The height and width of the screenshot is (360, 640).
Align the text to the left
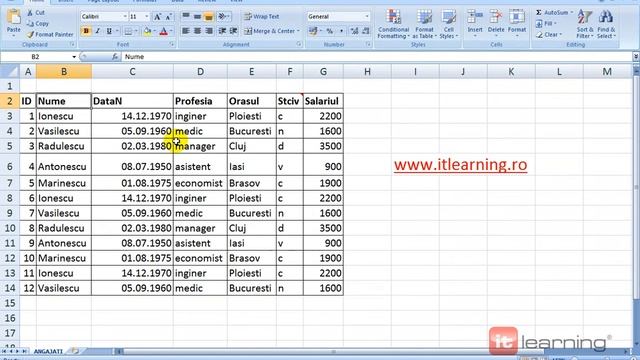(186, 31)
